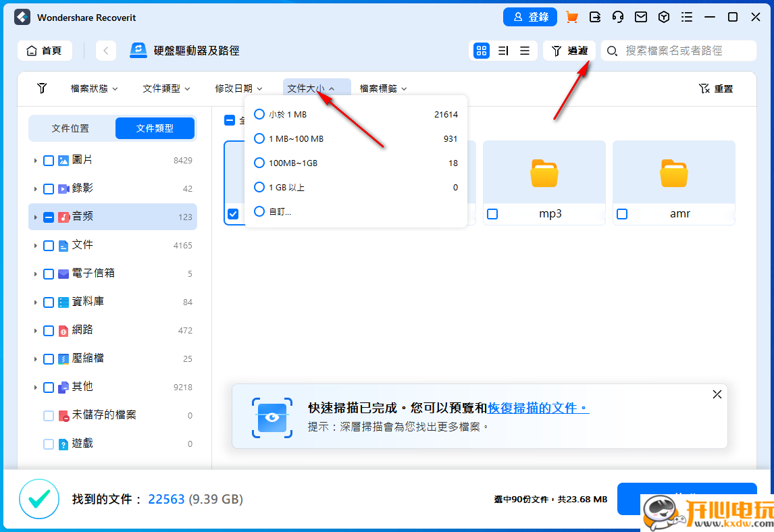Select the 1 MB~100 MB radio button

coord(259,138)
